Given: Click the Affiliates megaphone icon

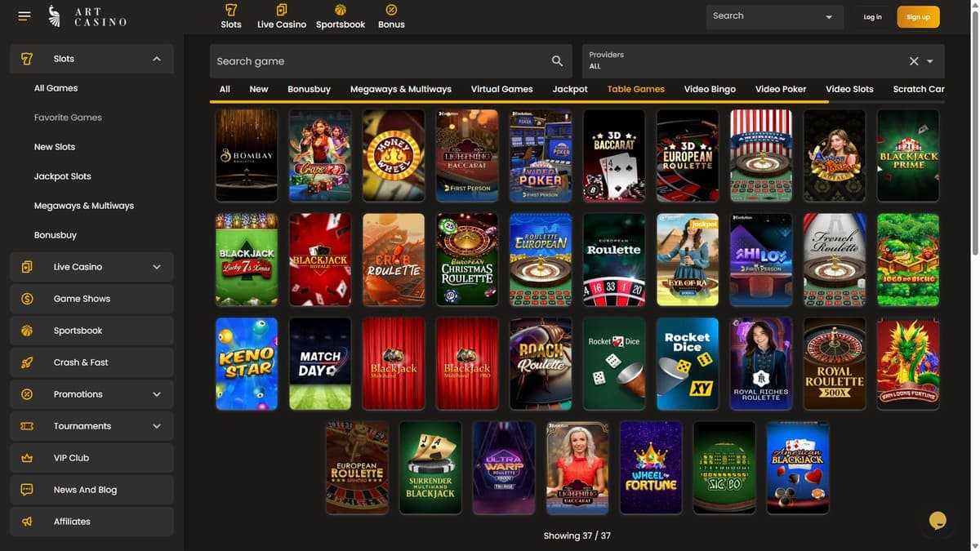Looking at the screenshot, I should (27, 522).
